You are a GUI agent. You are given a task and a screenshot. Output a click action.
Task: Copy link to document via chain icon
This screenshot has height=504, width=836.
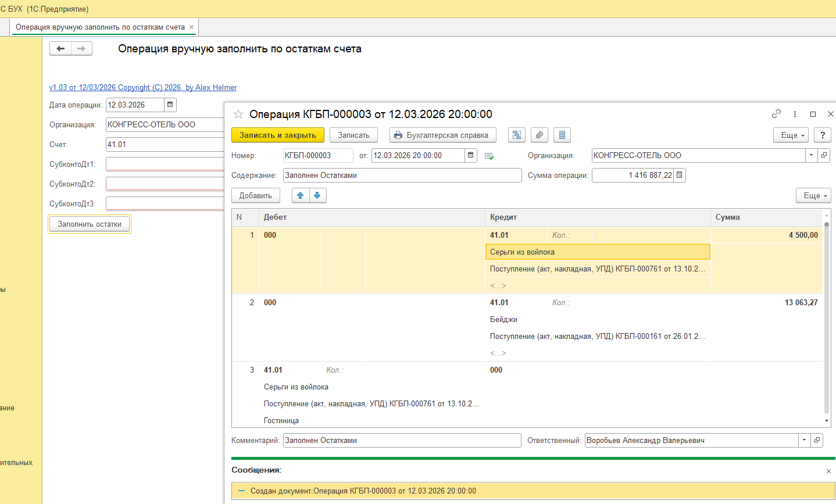776,114
